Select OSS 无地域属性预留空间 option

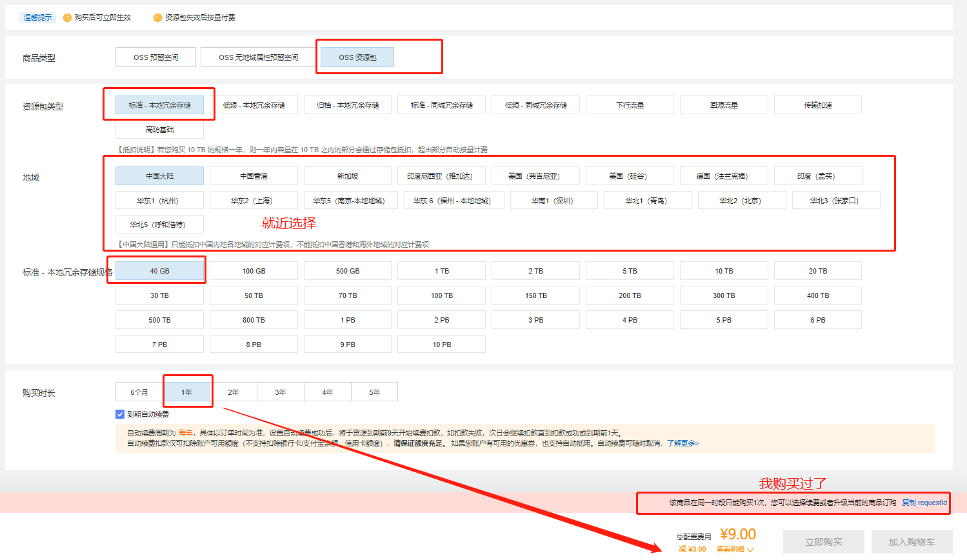click(258, 57)
